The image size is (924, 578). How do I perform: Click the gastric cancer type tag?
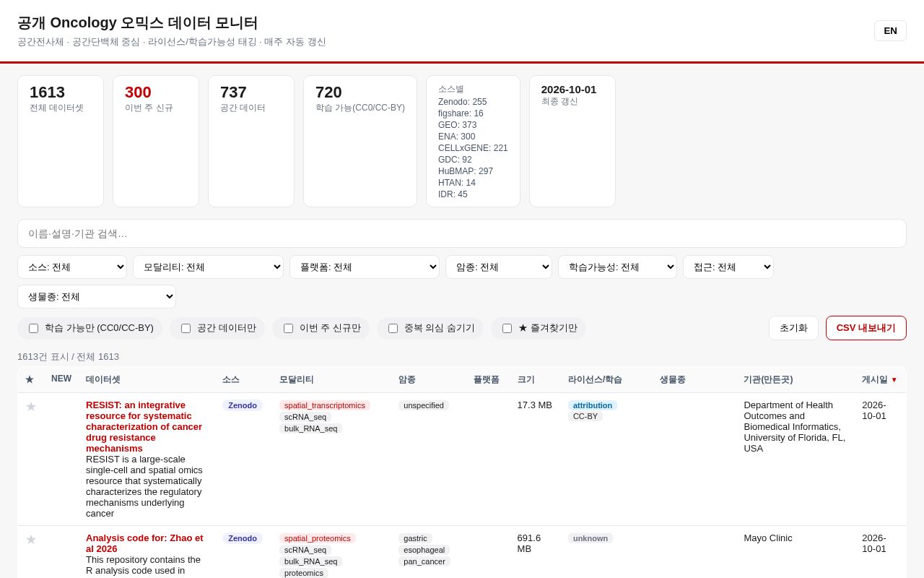pyautogui.click(x=415, y=538)
